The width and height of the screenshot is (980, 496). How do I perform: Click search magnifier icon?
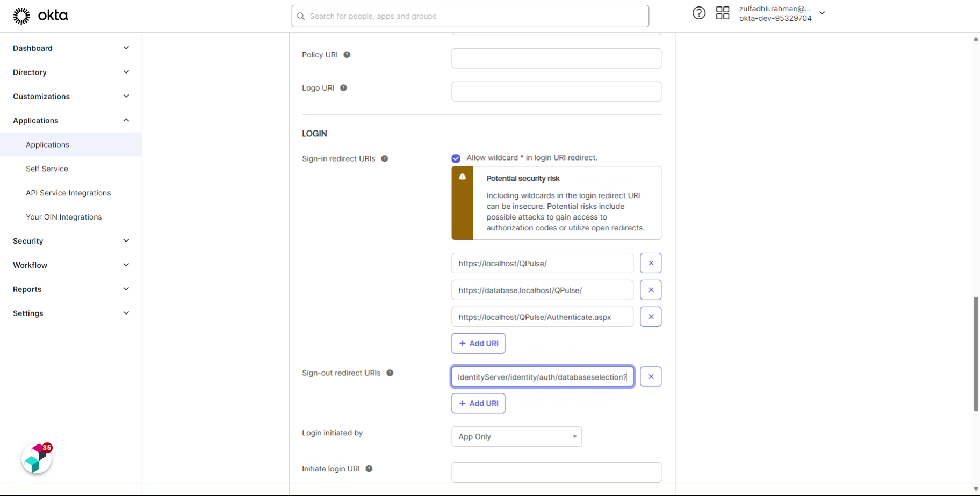pos(301,16)
